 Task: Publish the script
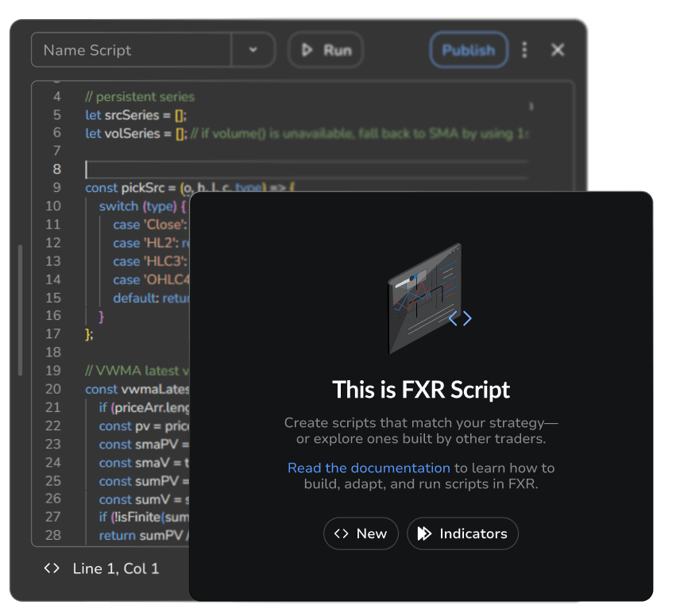click(x=469, y=50)
